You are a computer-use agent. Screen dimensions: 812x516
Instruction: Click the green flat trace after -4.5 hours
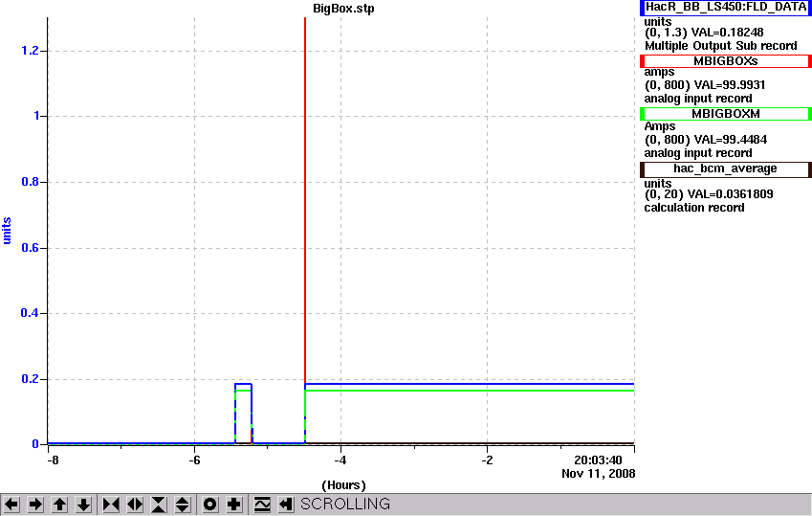(470, 391)
